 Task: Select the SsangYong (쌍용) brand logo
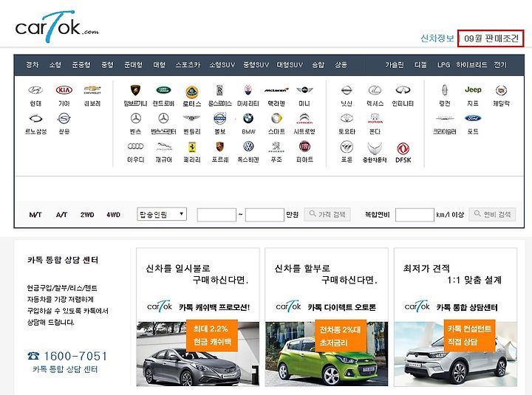64,118
